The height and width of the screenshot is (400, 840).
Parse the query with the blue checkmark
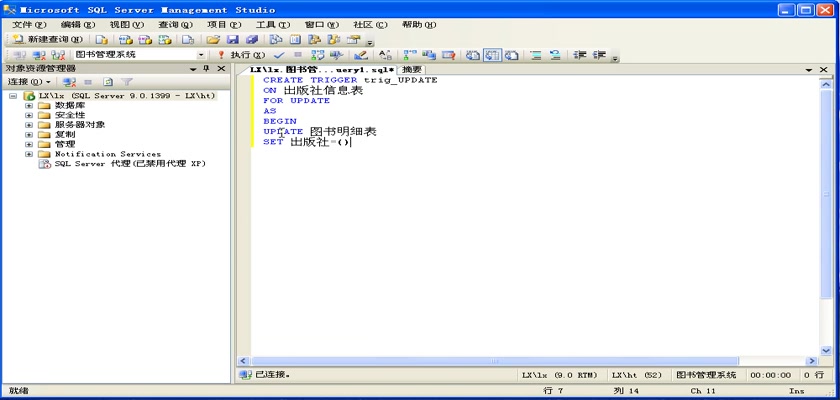click(279, 55)
